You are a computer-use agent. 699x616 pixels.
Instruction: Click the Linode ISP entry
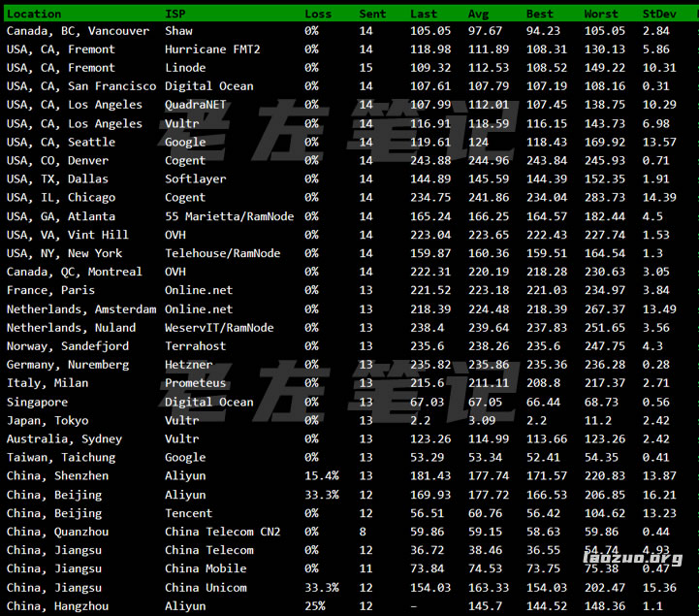(185, 68)
